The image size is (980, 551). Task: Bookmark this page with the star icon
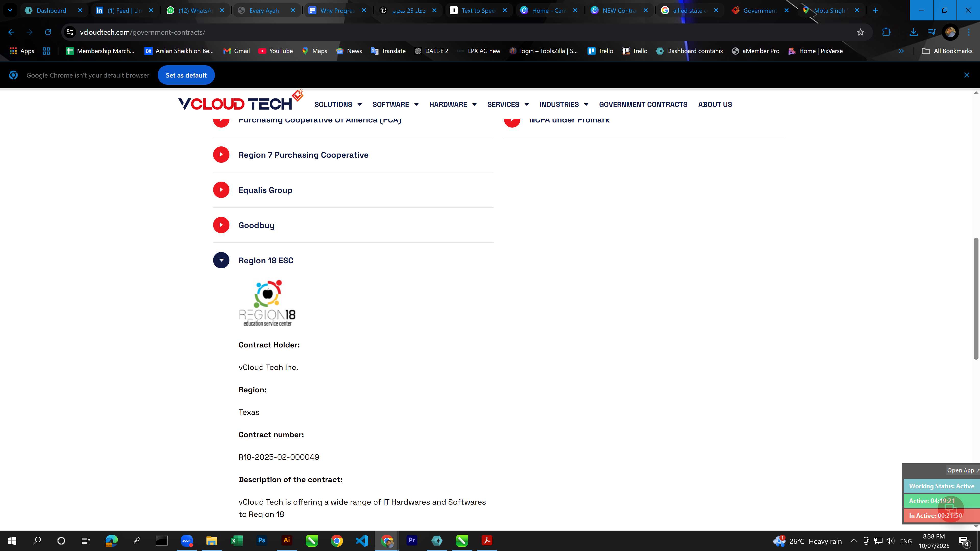coord(861,32)
